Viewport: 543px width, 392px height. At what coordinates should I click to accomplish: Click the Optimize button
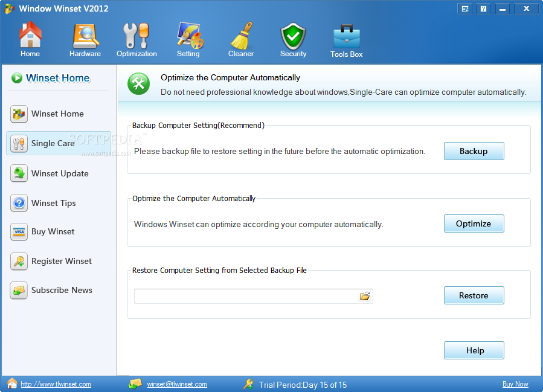click(x=474, y=223)
